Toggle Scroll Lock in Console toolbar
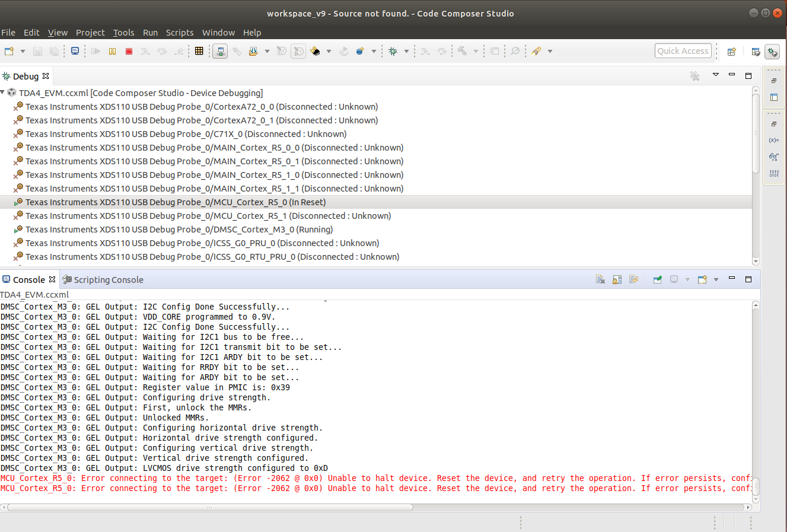 (x=617, y=279)
